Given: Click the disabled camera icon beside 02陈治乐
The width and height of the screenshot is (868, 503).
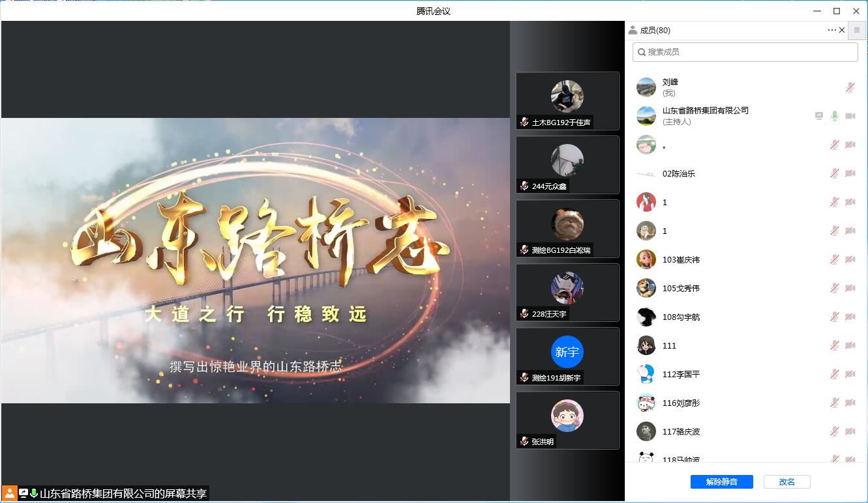Looking at the screenshot, I should tap(849, 173).
